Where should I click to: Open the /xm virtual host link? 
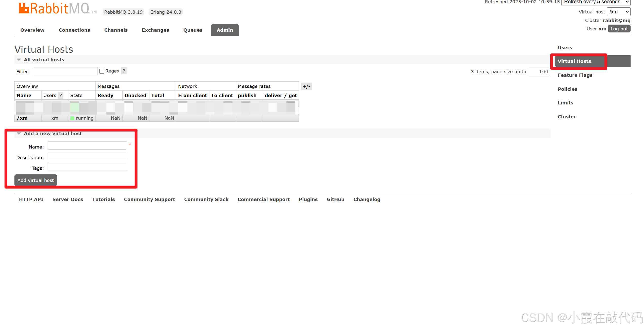pyautogui.click(x=22, y=118)
